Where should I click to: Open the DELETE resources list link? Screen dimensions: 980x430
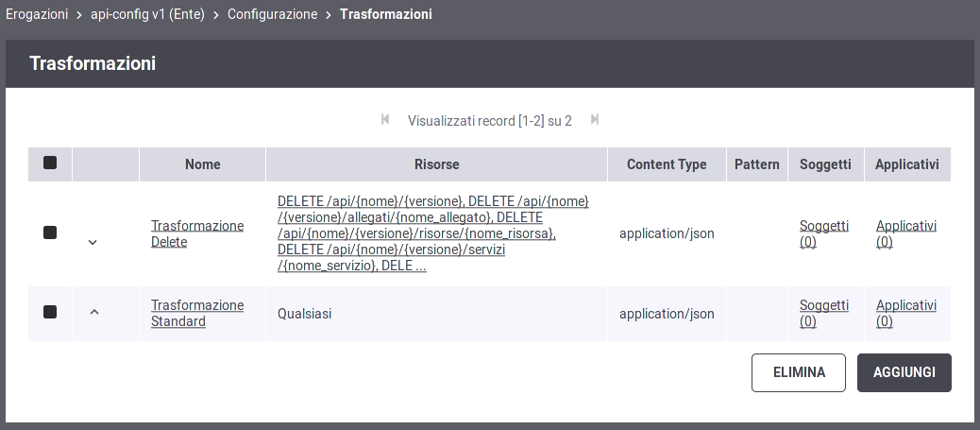tap(433, 234)
